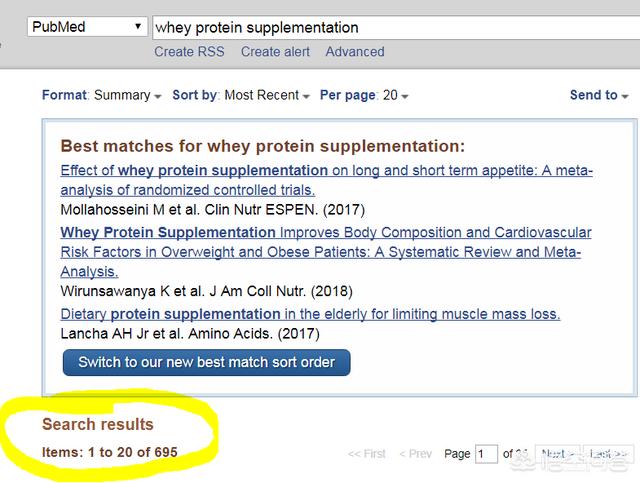Open the Send to menu
Screen dimensions: 640x483
[599, 95]
